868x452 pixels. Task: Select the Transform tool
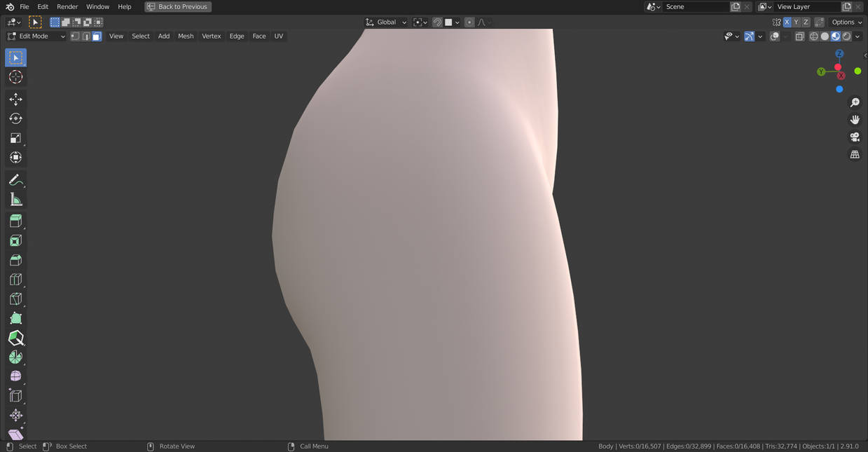pos(15,157)
